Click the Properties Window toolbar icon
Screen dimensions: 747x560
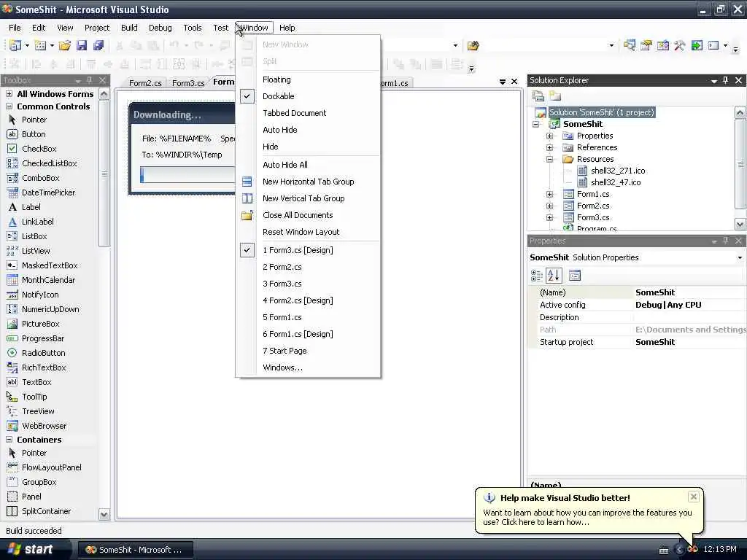point(646,46)
